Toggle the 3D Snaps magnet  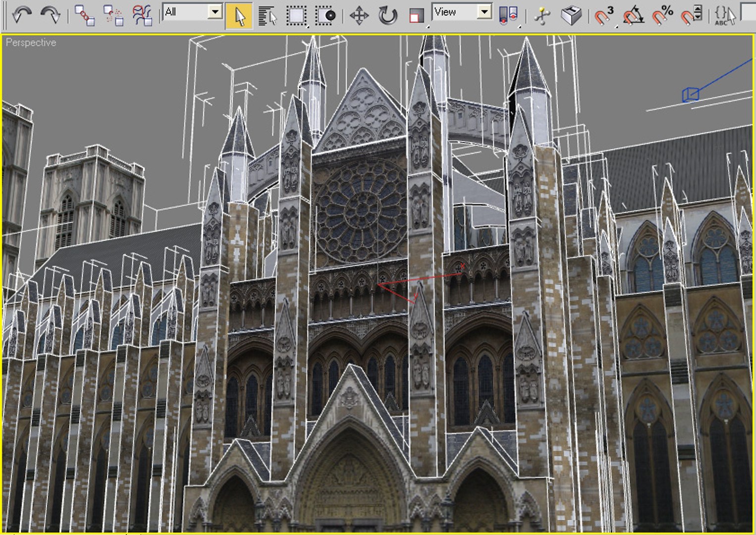[604, 15]
